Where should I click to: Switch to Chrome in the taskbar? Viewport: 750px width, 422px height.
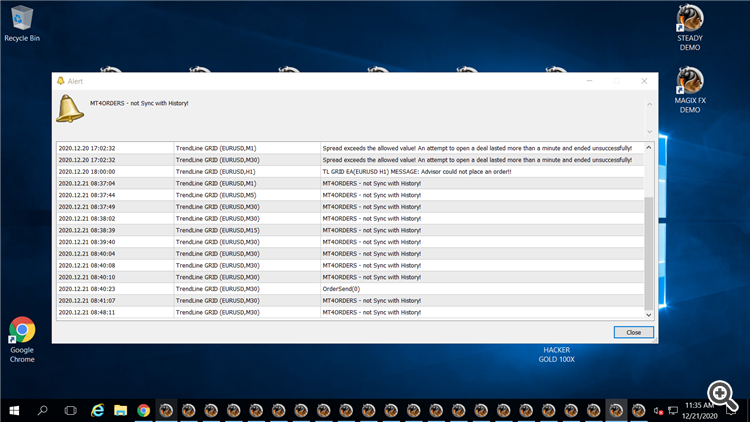[x=143, y=411]
